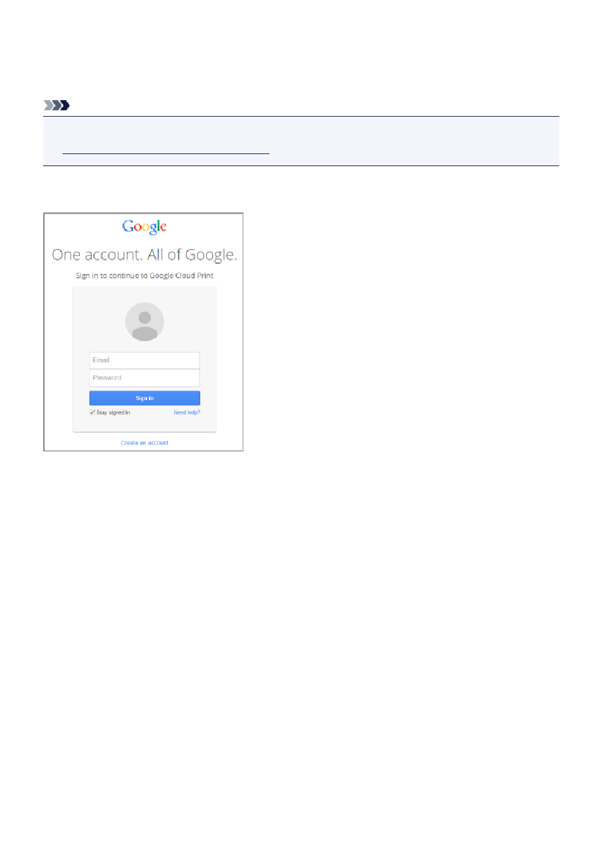
Task: Click the One account. All of Google. heading
Action: [144, 255]
